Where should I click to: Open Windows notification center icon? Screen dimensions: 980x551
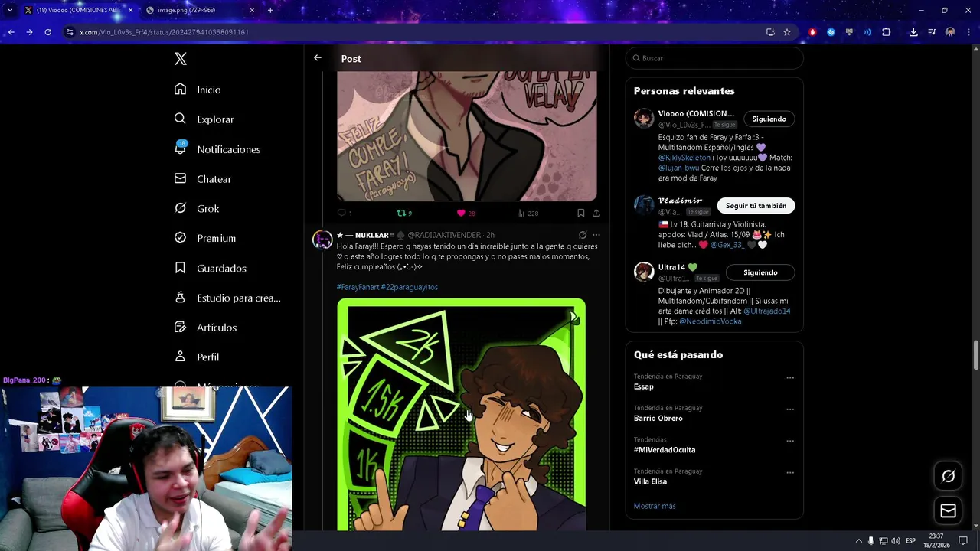click(x=963, y=541)
